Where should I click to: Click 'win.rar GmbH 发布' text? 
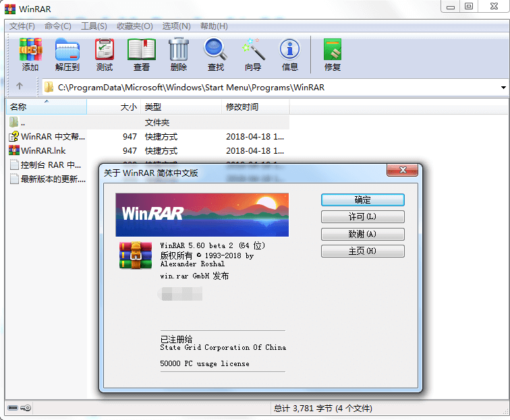point(194,276)
